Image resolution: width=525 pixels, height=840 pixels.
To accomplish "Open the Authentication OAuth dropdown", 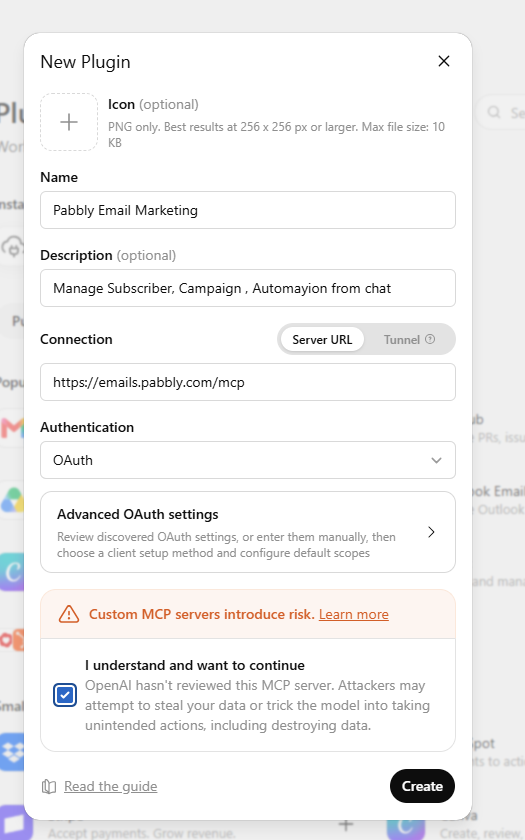I will (248, 460).
